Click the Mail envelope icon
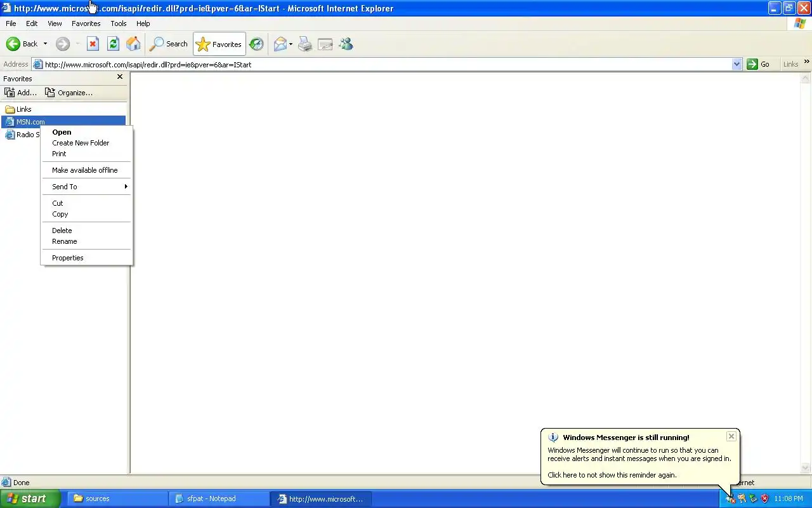The height and width of the screenshot is (508, 812). click(280, 44)
